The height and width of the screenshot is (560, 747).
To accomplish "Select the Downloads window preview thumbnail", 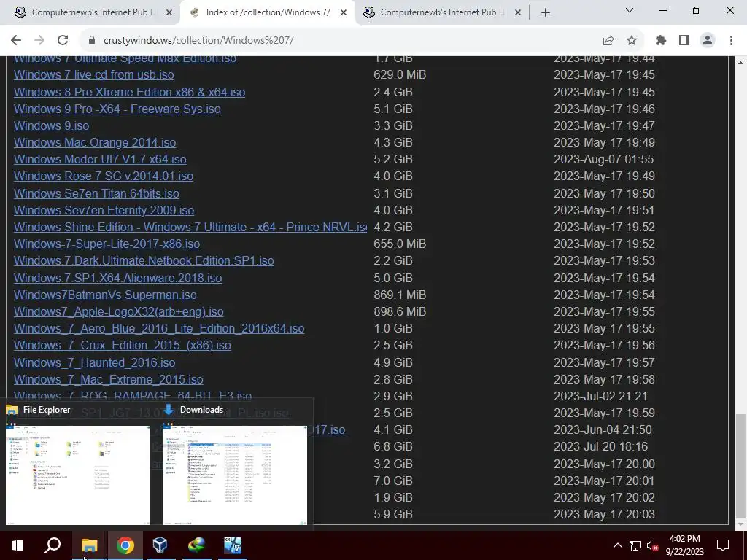I will [x=235, y=475].
